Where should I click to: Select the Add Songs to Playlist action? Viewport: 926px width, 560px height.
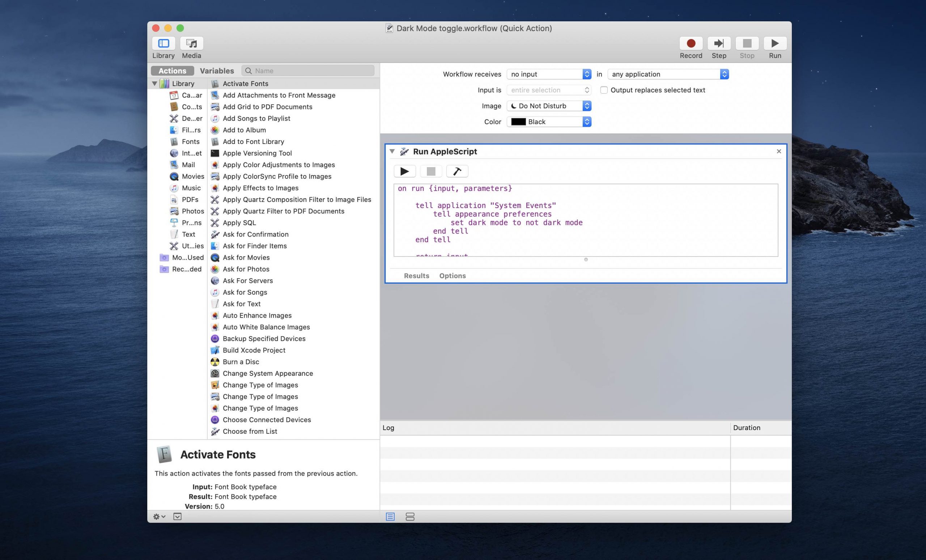[293, 118]
